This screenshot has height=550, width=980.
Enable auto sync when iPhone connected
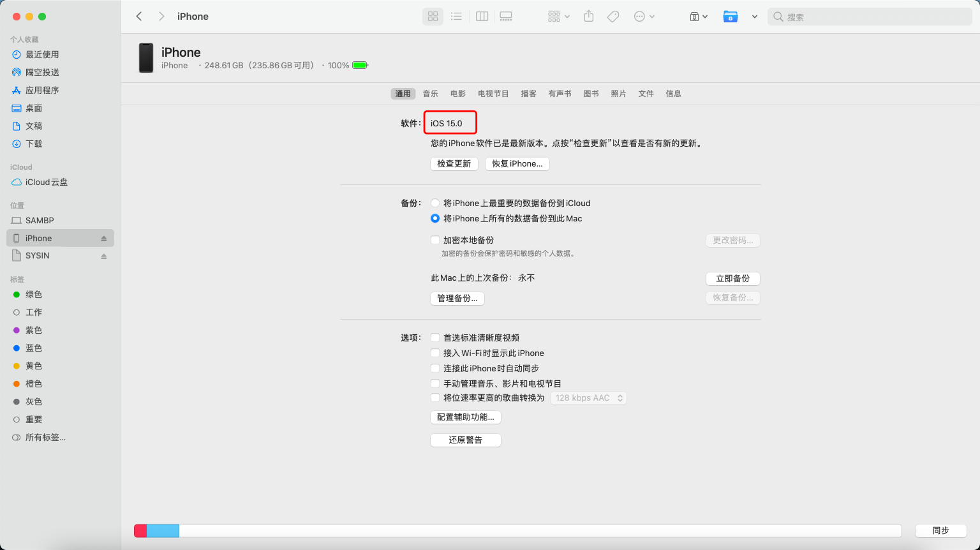435,368
